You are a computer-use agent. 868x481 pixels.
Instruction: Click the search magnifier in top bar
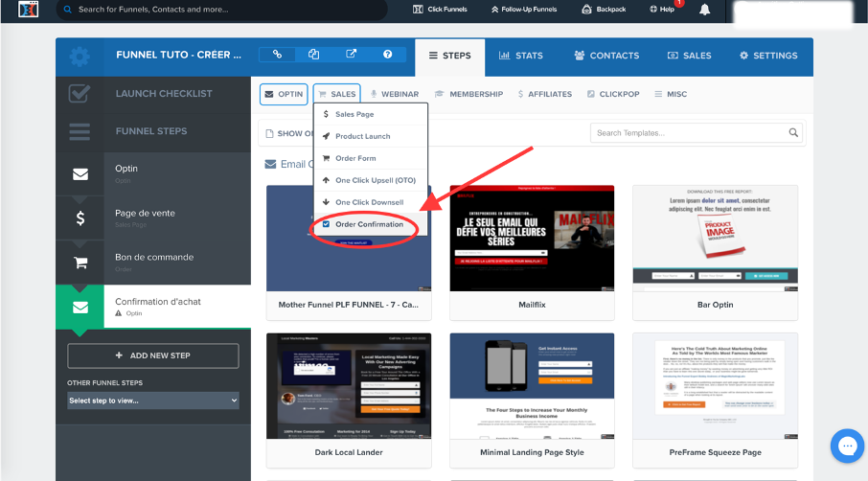pyautogui.click(x=67, y=10)
